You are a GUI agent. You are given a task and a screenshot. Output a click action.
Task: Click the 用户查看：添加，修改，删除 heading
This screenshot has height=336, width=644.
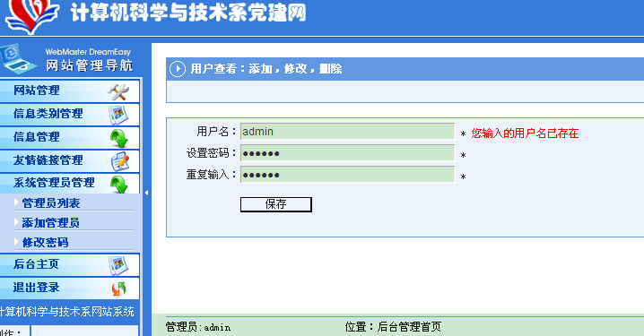266,69
